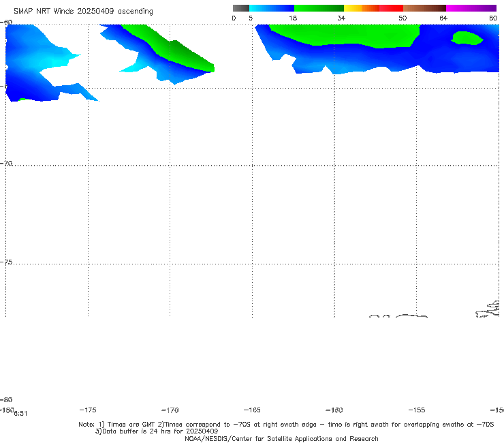This screenshot has height=443, width=504.
Task: Click the longitude label "-165"
Action: pyautogui.click(x=252, y=410)
